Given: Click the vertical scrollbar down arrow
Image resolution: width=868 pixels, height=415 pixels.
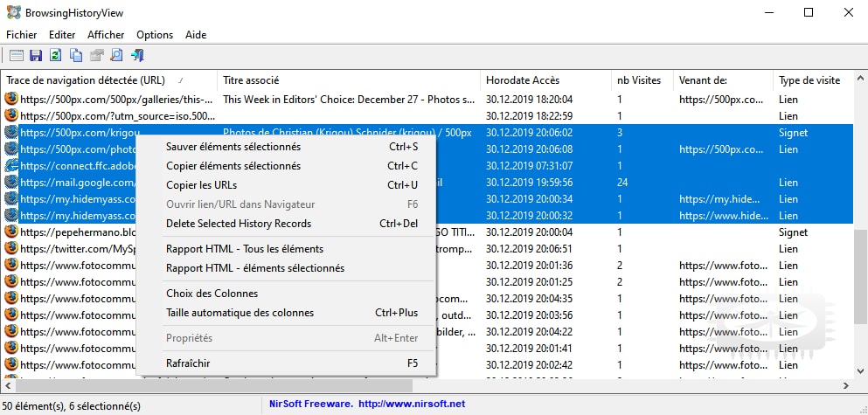Looking at the screenshot, I should click(860, 370).
